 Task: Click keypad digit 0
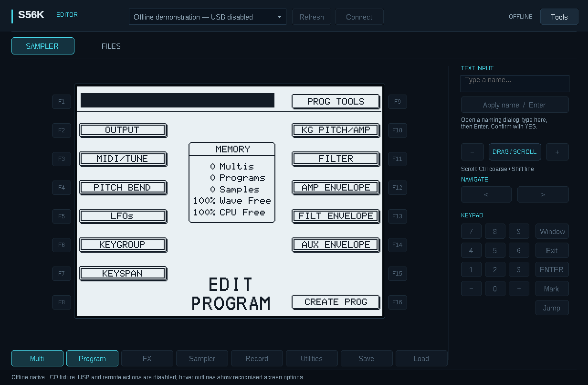point(495,289)
